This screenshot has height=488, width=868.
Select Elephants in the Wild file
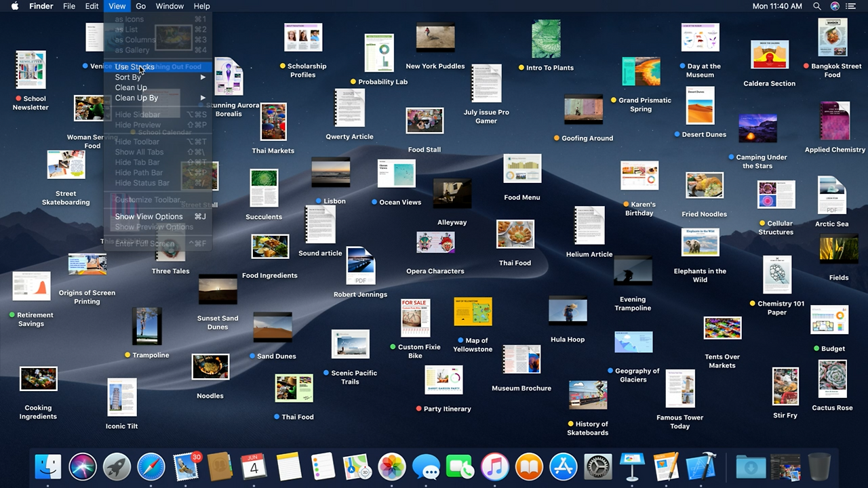tap(700, 242)
